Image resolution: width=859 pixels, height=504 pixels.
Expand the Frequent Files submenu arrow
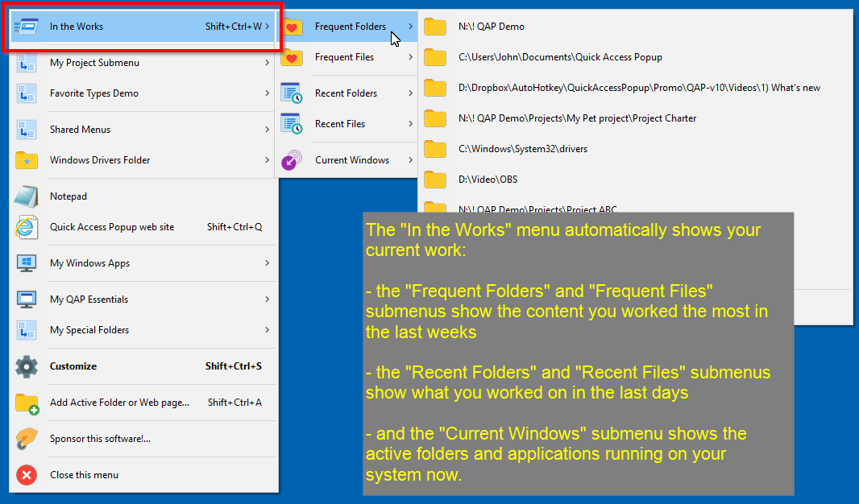click(410, 57)
